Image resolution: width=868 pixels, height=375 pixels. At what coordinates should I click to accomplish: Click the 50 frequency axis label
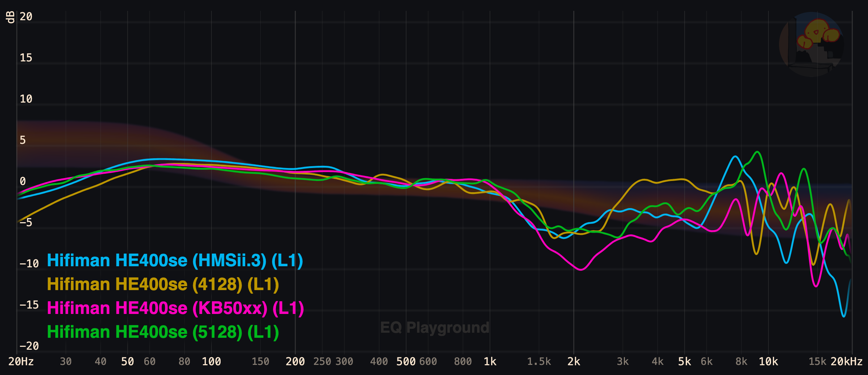pyautogui.click(x=127, y=361)
